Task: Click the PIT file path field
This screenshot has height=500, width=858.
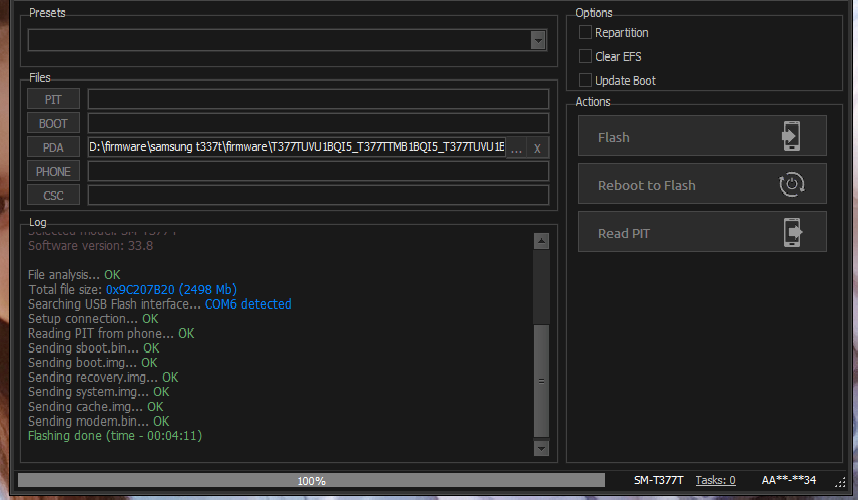Action: [x=318, y=100]
